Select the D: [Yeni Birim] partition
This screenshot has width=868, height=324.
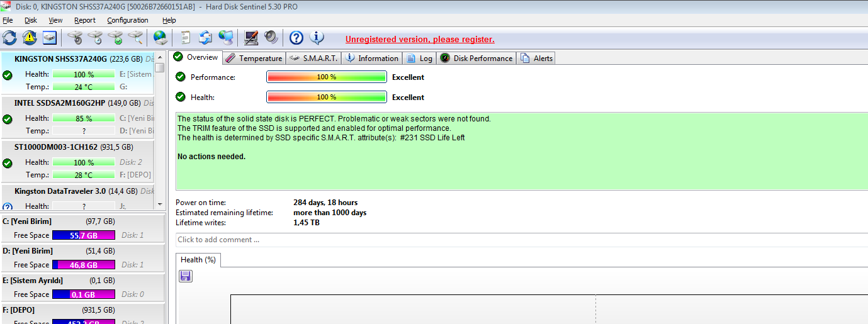point(82,257)
